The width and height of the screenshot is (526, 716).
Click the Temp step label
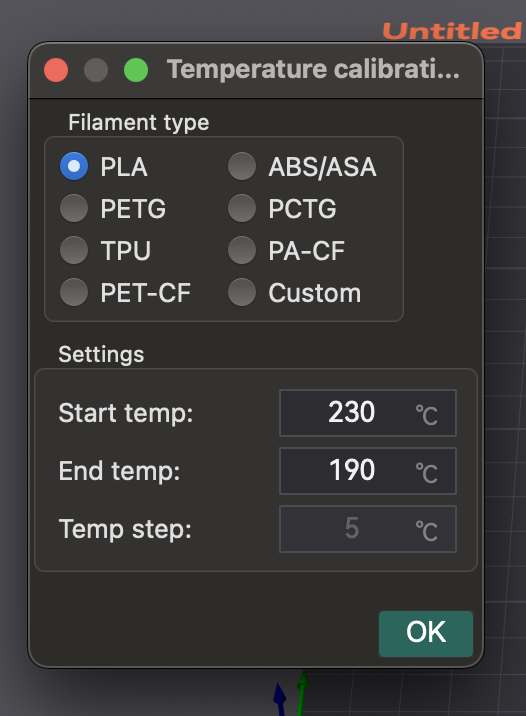point(125,529)
